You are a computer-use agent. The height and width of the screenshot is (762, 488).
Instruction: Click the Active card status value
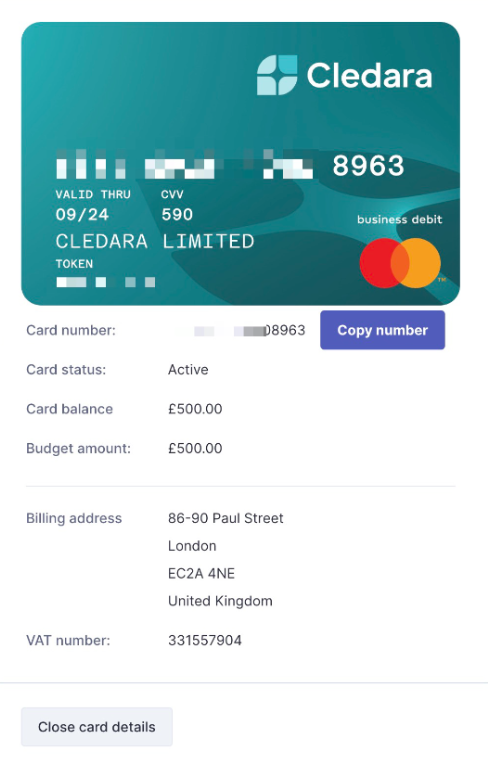[x=188, y=370]
